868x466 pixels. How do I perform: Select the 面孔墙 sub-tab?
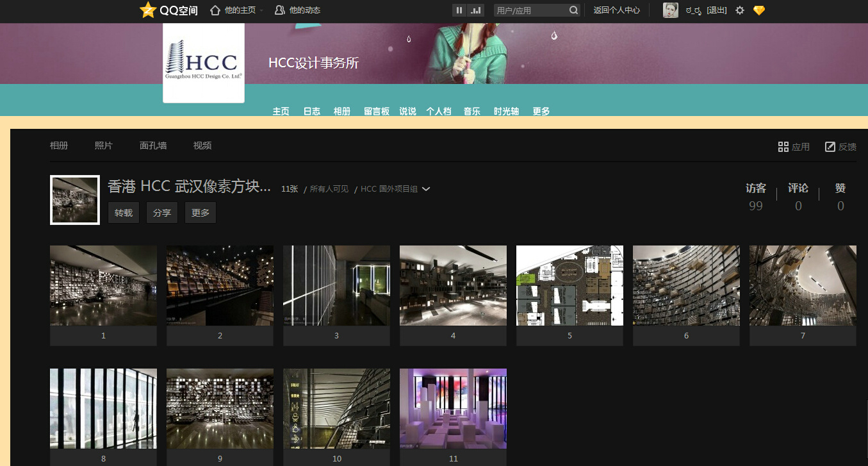[153, 146]
